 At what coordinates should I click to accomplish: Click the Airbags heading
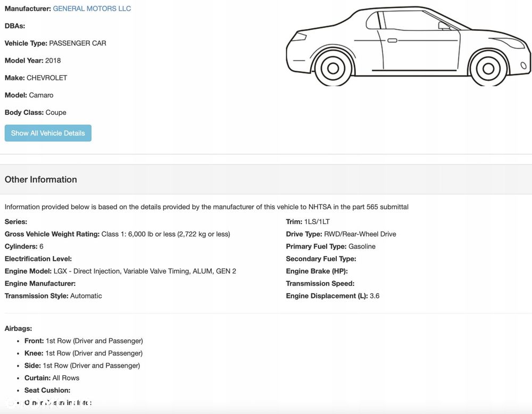[x=18, y=328]
